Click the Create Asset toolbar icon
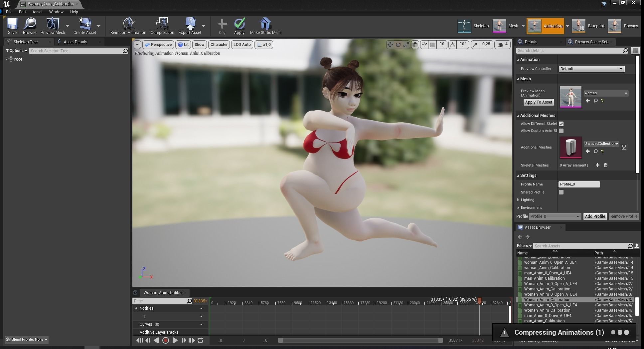The height and width of the screenshot is (349, 644). point(84,26)
